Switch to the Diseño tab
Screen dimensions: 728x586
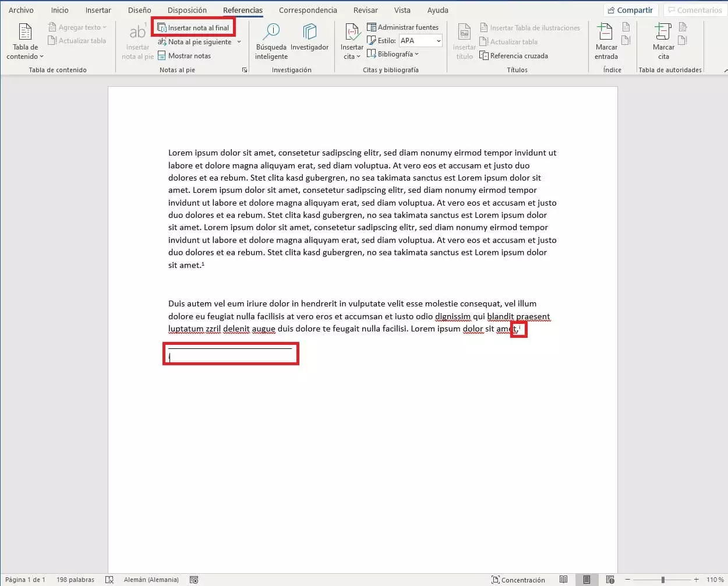(139, 10)
